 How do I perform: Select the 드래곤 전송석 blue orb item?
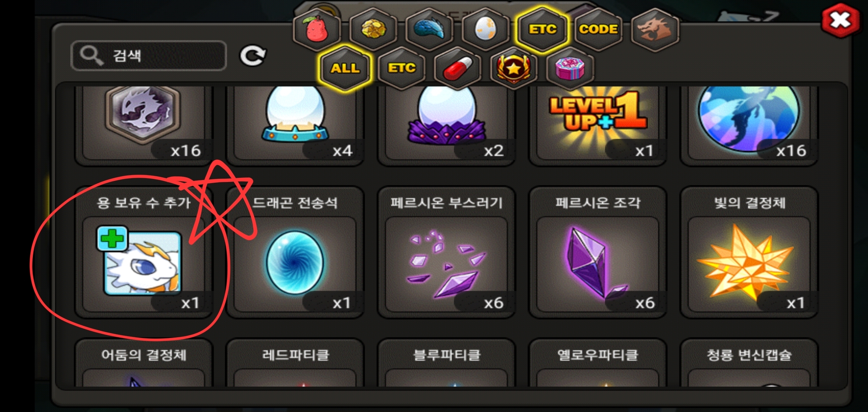tap(295, 253)
